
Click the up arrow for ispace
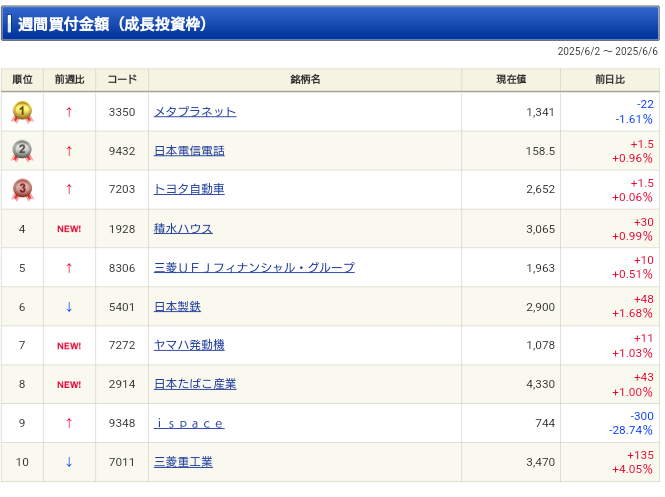pos(69,423)
